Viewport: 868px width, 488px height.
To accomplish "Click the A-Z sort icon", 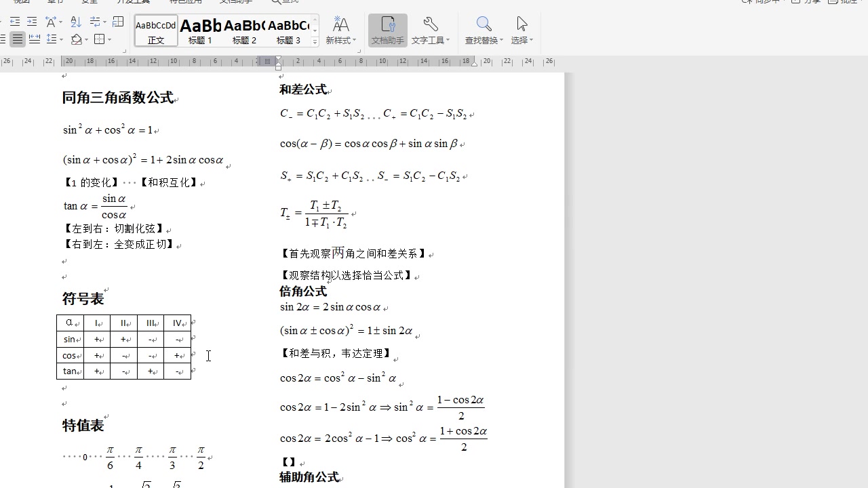I will click(75, 22).
